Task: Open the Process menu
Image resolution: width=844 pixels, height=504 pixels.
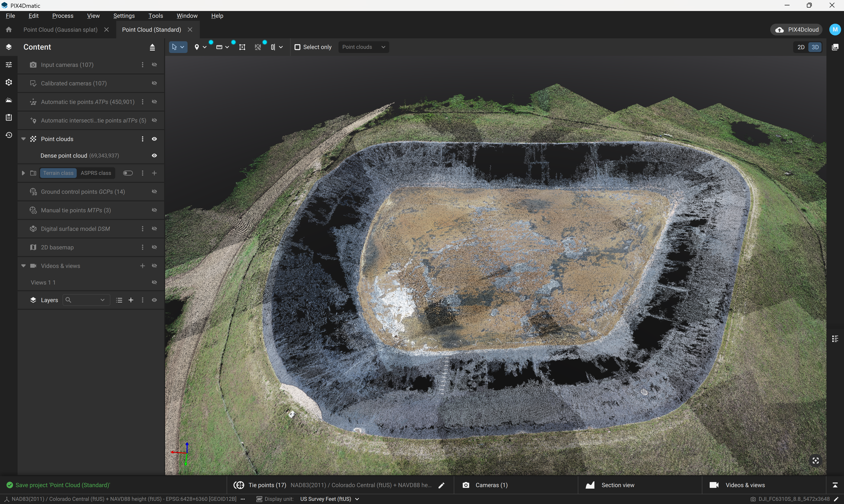Action: pyautogui.click(x=63, y=16)
